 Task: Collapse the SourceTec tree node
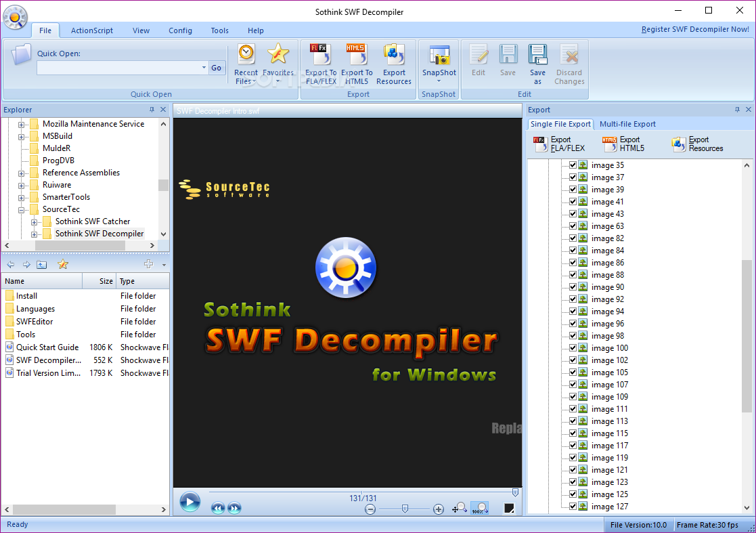21,210
